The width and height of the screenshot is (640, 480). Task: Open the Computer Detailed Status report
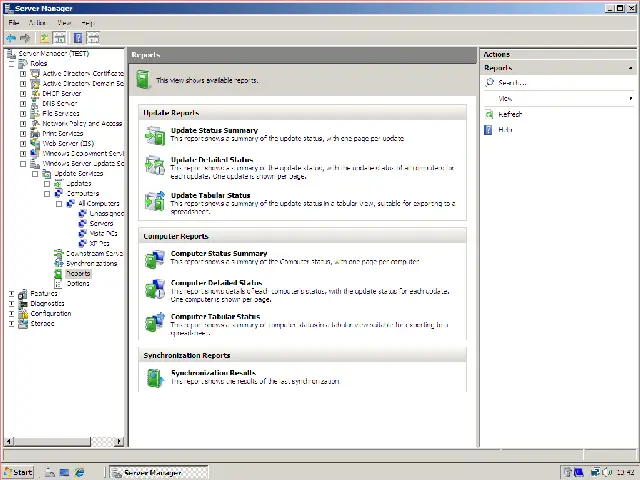pyautogui.click(x=216, y=282)
